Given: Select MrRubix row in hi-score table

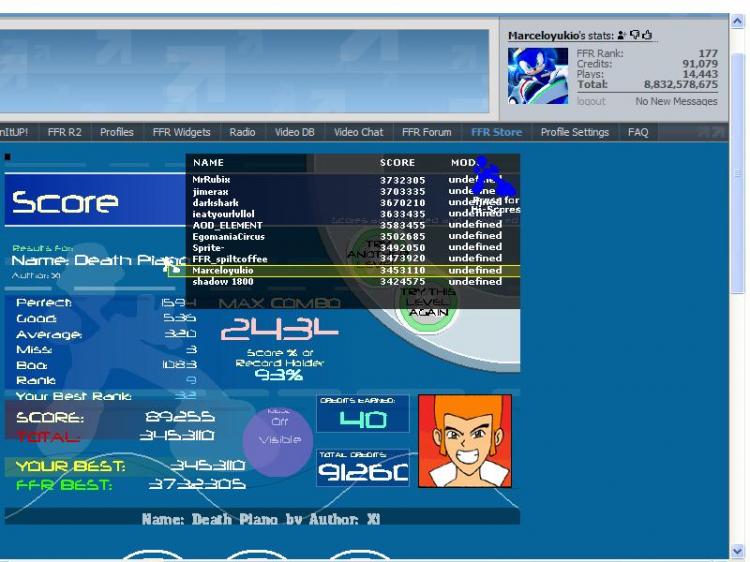Looking at the screenshot, I should pos(353,180).
